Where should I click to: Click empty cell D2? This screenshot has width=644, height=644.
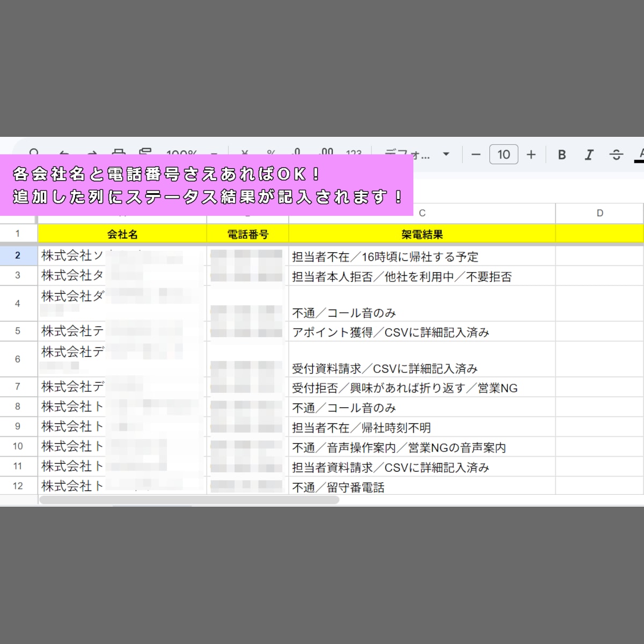pos(599,256)
